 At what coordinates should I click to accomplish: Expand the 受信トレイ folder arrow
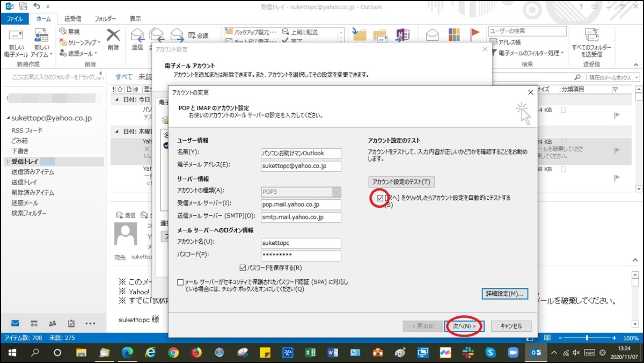pos(8,161)
